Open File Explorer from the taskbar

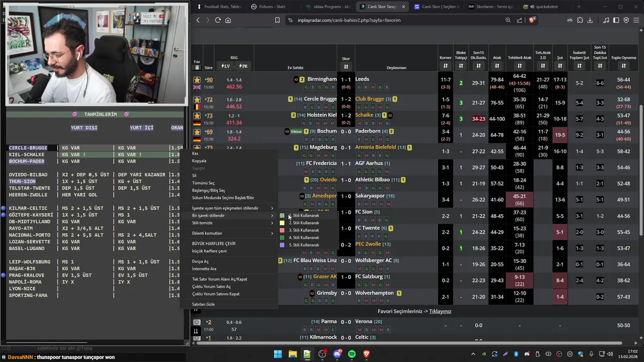click(x=292, y=354)
